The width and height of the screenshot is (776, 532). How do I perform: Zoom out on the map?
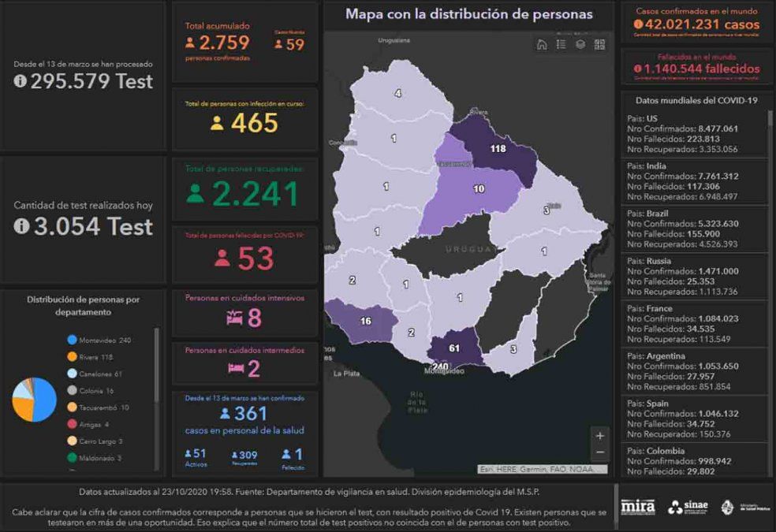coord(600,452)
